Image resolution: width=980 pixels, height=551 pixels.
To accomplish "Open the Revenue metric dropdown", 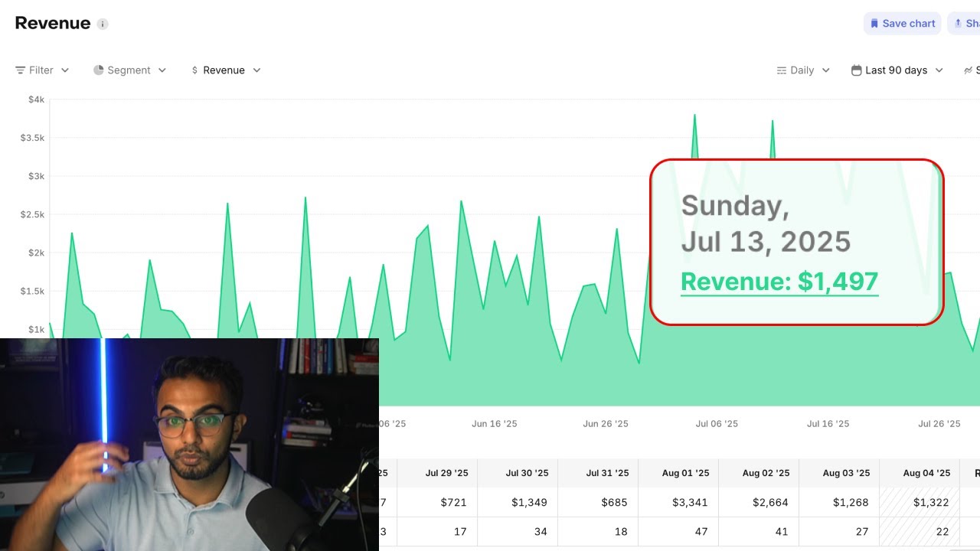I will 226,70.
